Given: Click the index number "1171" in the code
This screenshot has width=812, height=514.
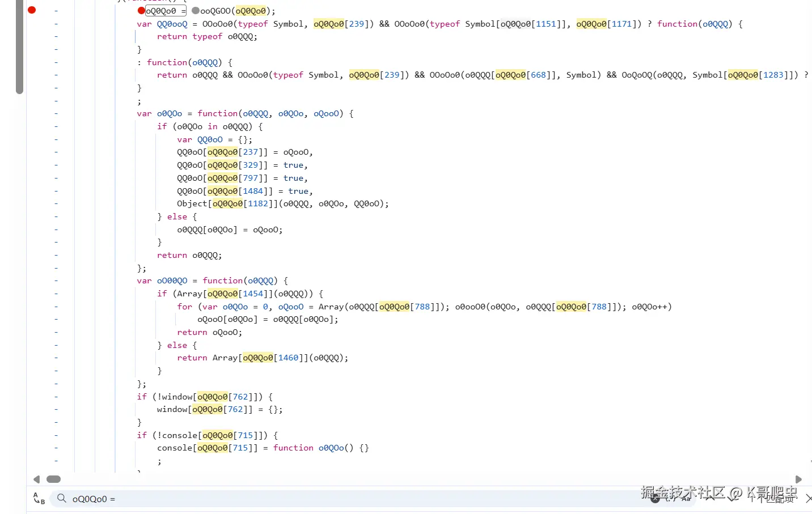Looking at the screenshot, I should click(x=621, y=24).
